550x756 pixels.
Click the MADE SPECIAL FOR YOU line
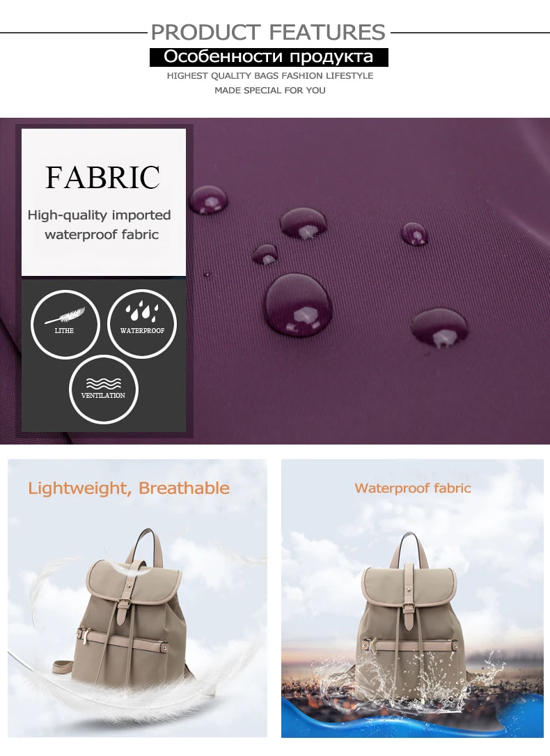[x=270, y=90]
